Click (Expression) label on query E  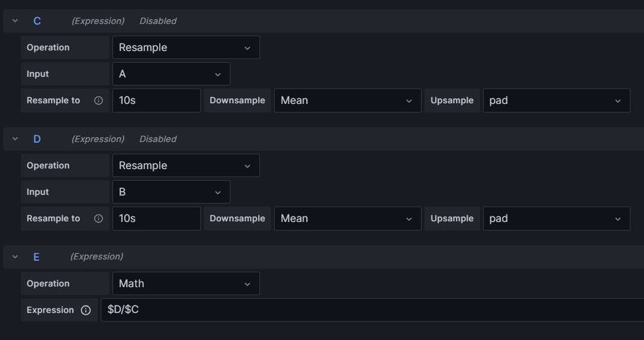(97, 256)
